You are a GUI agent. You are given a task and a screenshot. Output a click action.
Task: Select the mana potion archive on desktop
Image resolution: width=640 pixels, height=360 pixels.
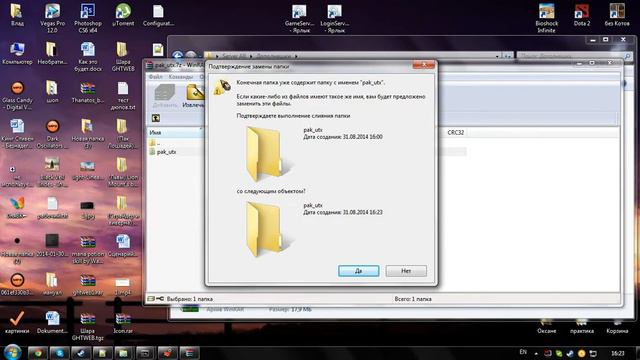tap(88, 249)
